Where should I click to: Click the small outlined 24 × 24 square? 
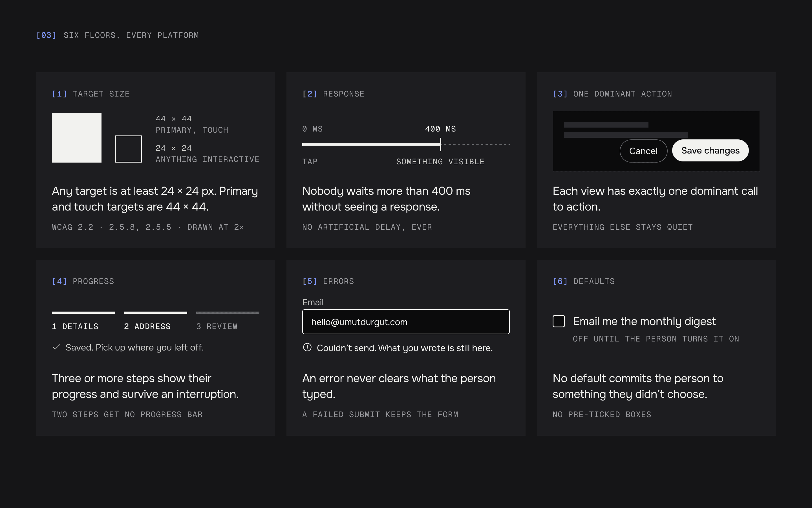coord(129,149)
